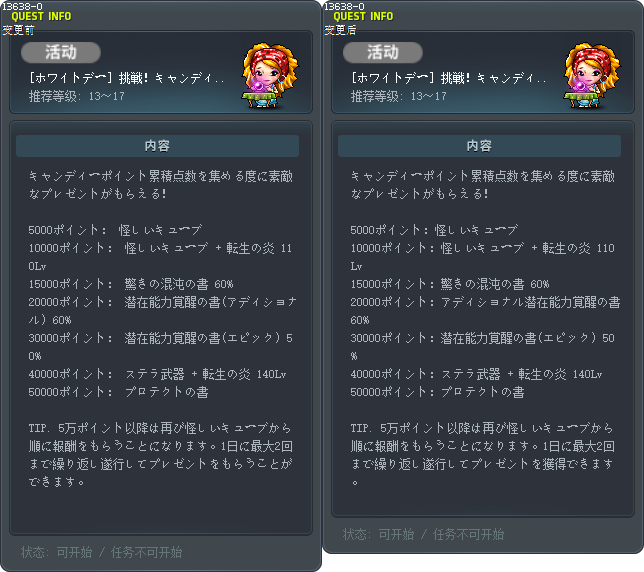644x572 pixels.
Task: Click the 変更后 label on right window
Action: (x=340, y=30)
